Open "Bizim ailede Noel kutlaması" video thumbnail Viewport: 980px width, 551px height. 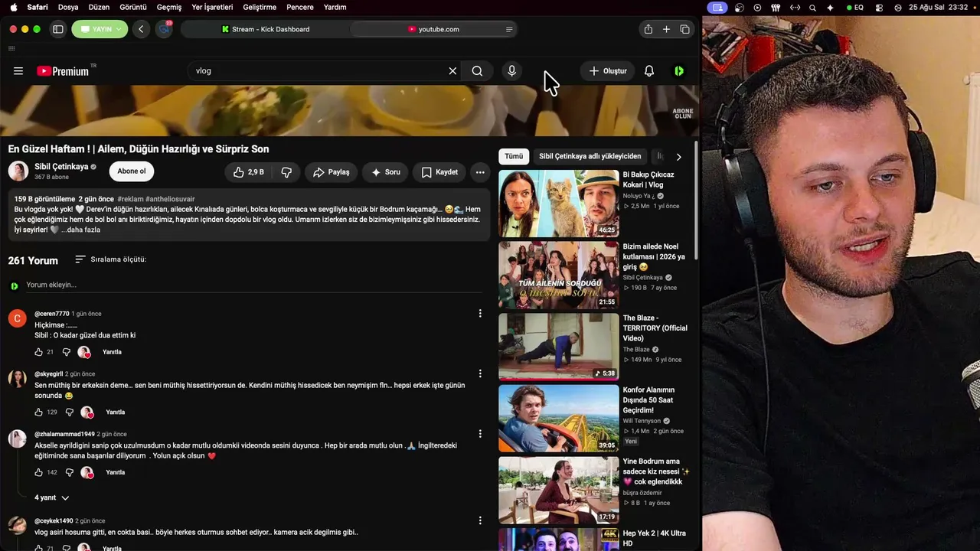point(559,275)
